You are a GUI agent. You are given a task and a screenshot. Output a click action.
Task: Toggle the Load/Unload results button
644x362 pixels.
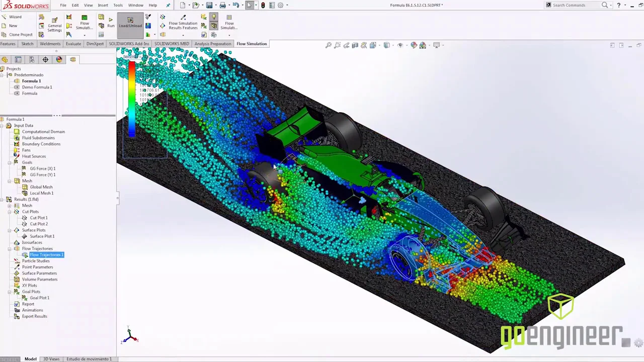click(x=130, y=25)
